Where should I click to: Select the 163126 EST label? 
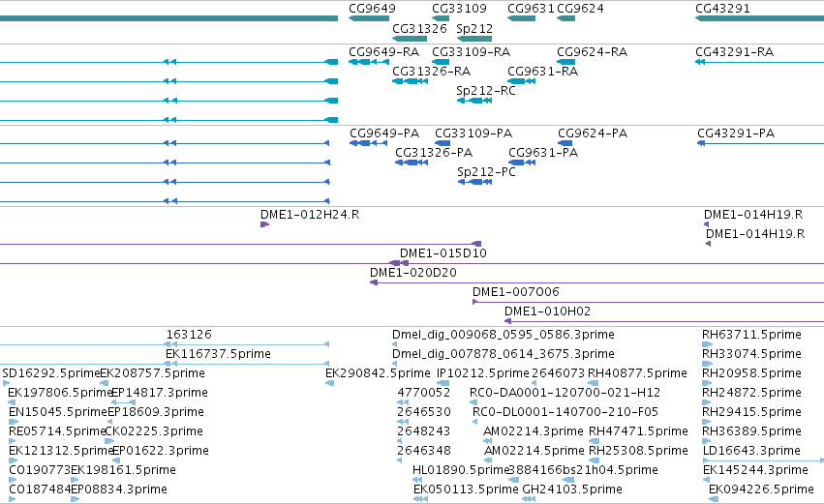(x=189, y=335)
